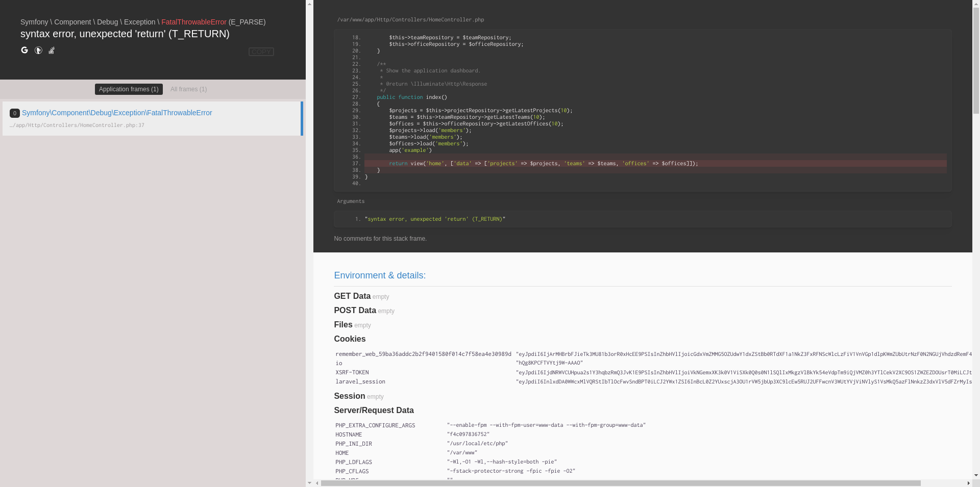Viewport: 980px width, 487px height.
Task: Switch to the All frames (1) tab
Action: tap(188, 89)
